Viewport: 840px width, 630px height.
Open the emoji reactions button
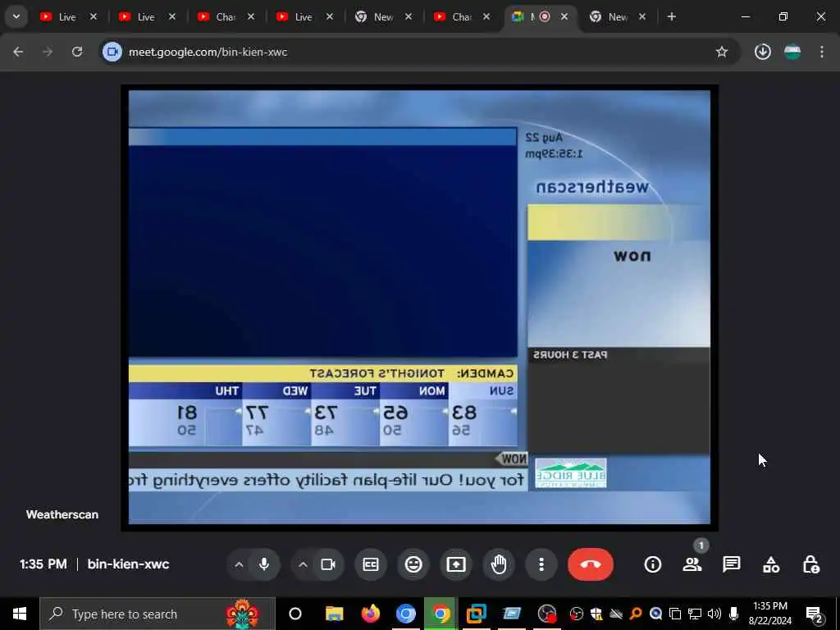tap(413, 564)
